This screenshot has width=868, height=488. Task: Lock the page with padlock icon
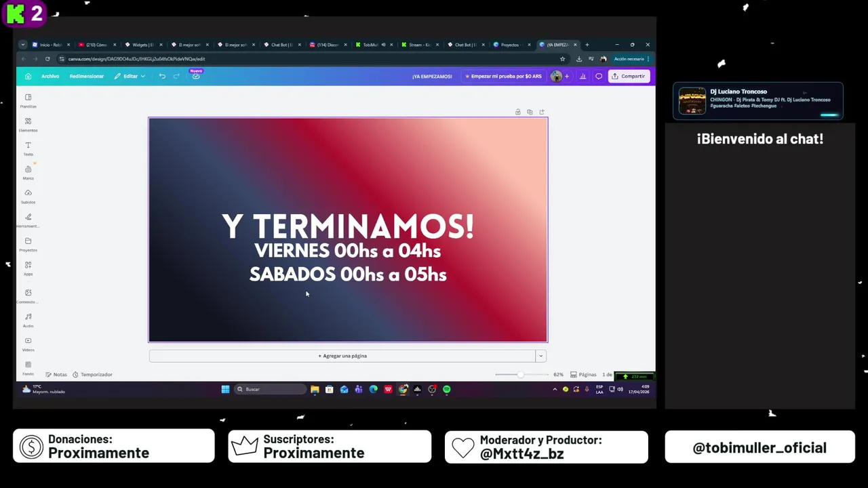[517, 112]
